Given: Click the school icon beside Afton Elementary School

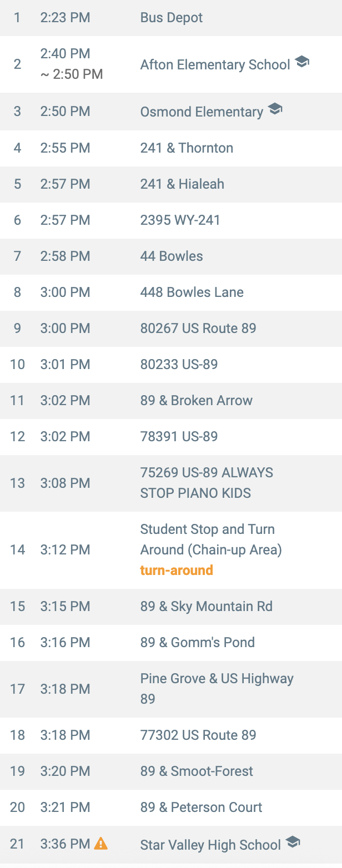Looking at the screenshot, I should [301, 62].
